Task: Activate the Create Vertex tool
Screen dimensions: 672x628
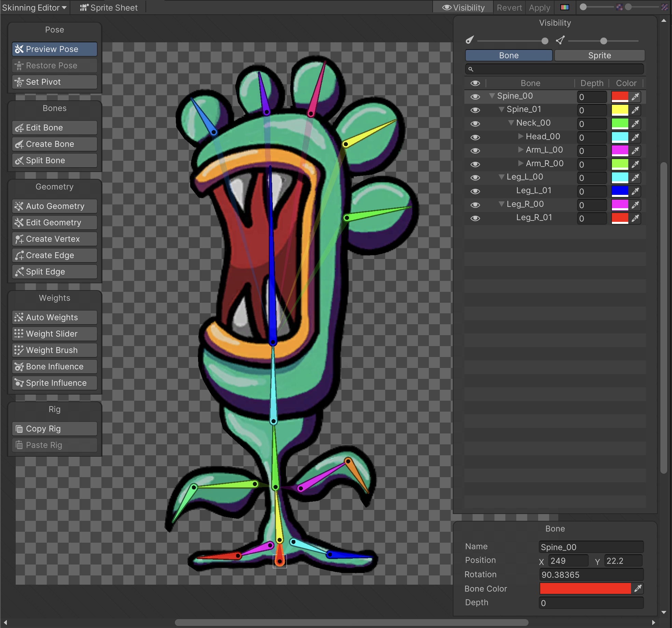Action: 54,239
